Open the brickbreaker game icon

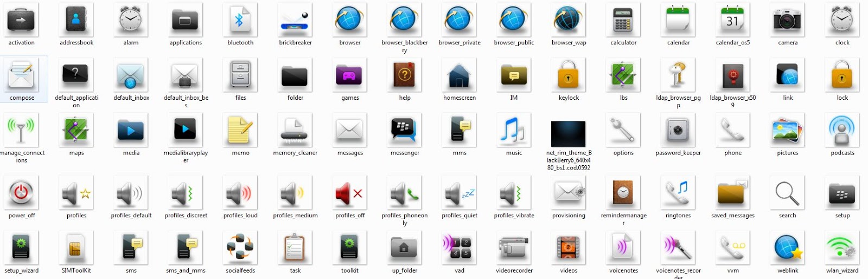[295, 20]
